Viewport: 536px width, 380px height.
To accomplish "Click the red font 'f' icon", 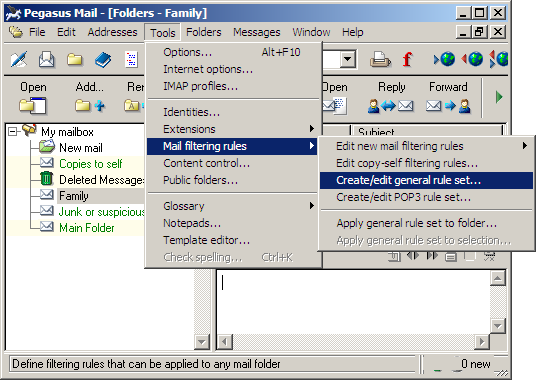I will click(x=407, y=59).
